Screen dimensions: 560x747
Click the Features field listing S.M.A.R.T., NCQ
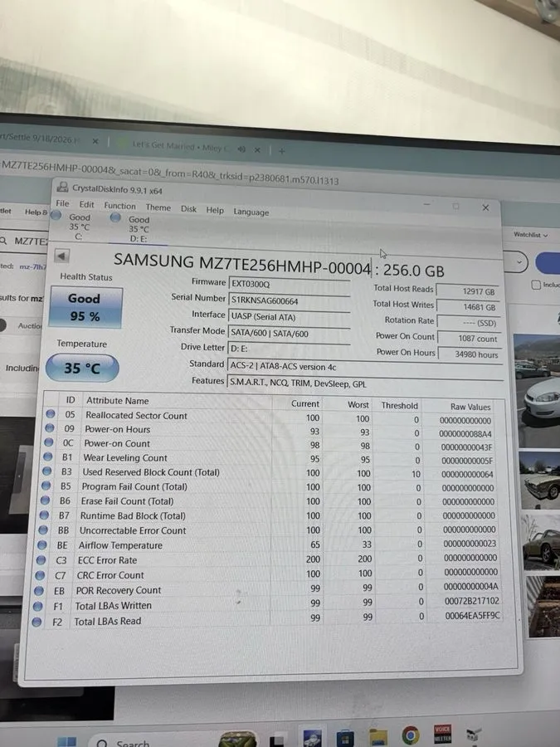coord(365,383)
